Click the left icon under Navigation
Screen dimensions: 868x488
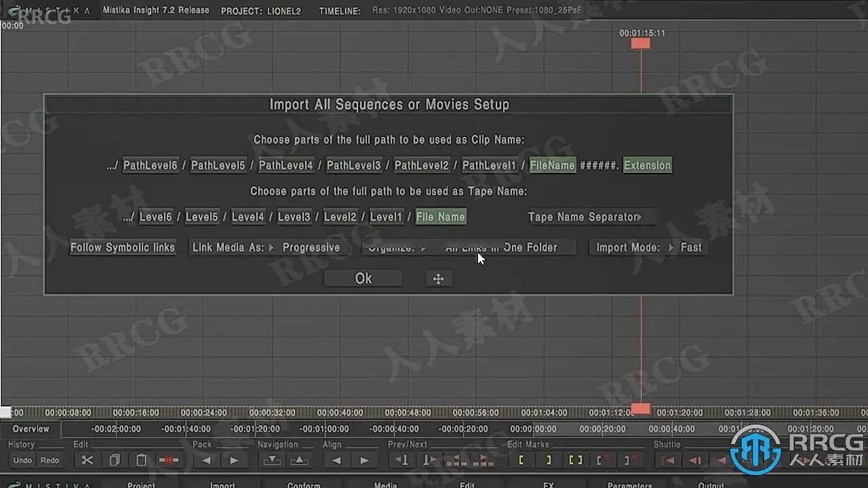[271, 460]
